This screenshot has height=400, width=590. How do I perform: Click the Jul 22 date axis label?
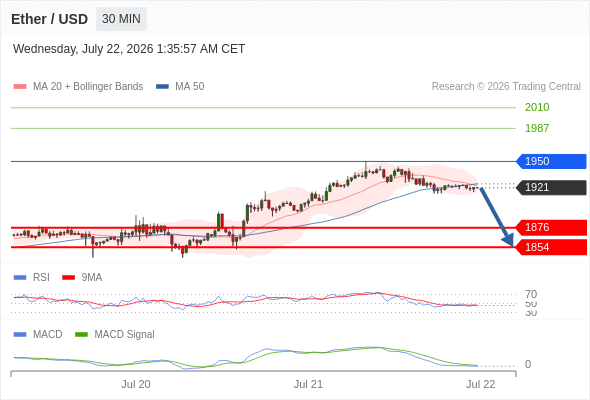[481, 385]
